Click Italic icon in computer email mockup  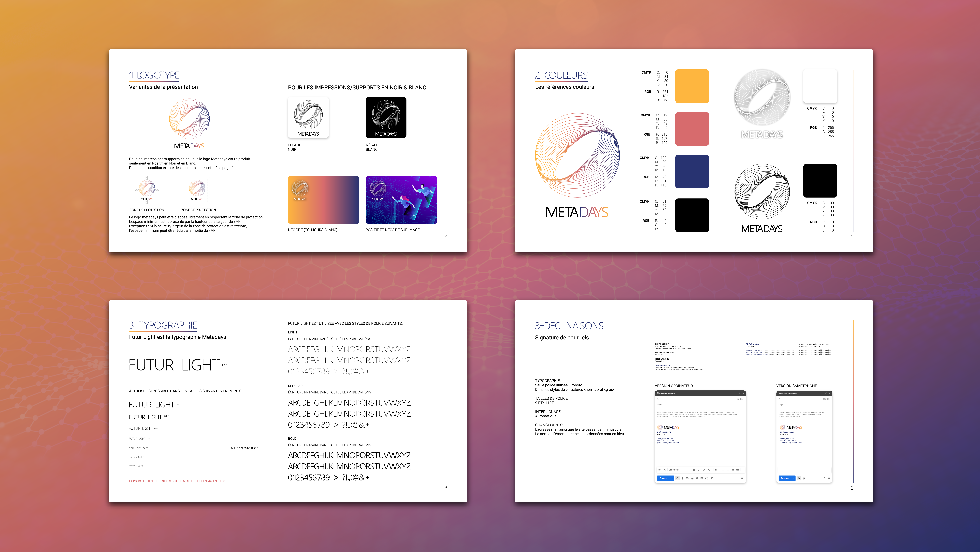point(699,470)
